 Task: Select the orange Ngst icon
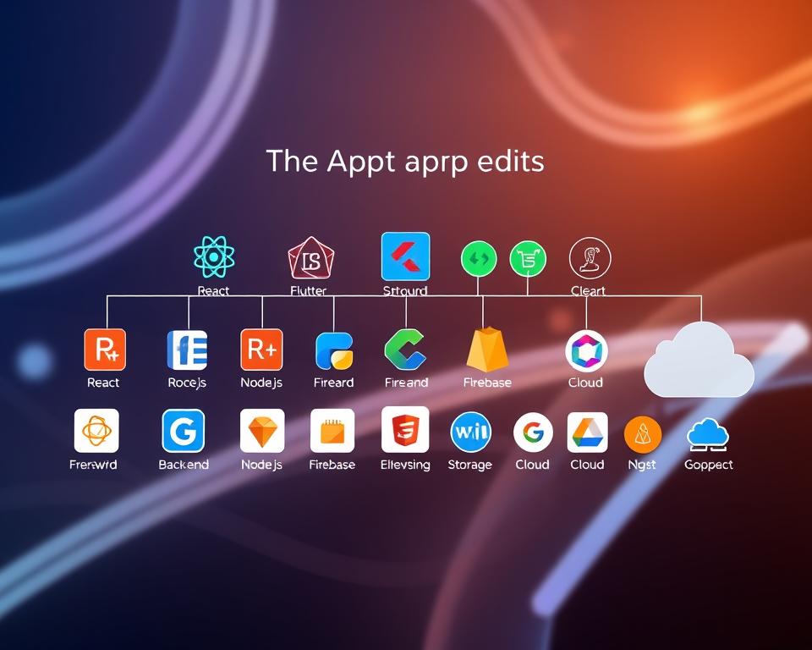click(642, 432)
